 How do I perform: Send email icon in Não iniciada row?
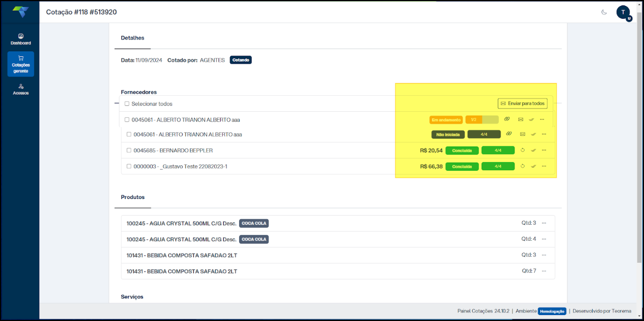coord(522,134)
